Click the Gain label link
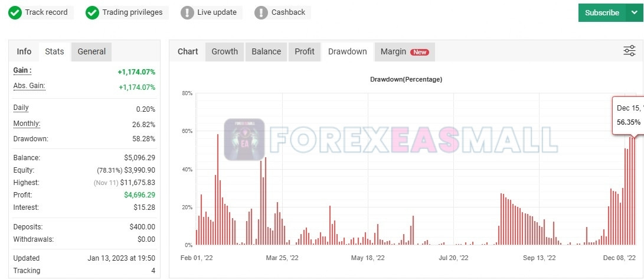 point(22,70)
